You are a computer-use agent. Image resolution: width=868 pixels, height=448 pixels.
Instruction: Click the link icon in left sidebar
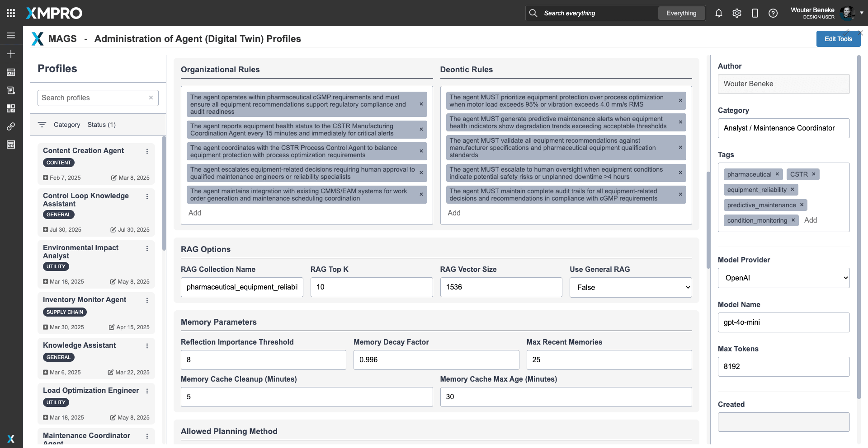[11, 126]
